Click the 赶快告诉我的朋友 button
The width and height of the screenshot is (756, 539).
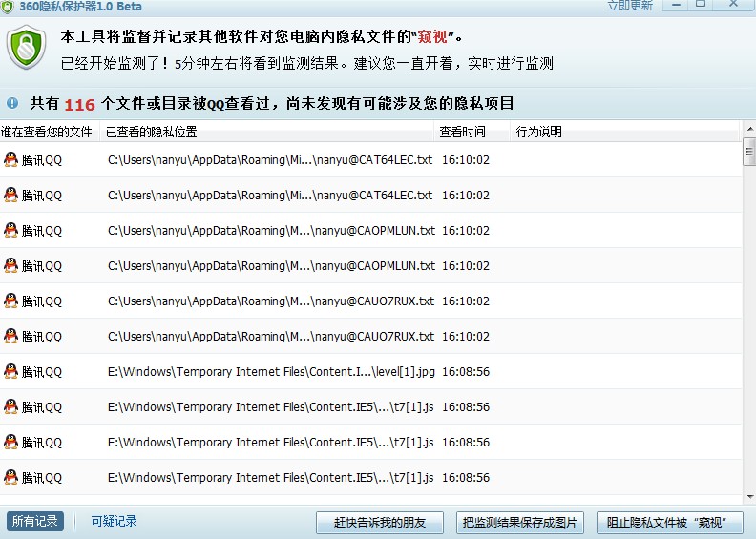pos(380,523)
